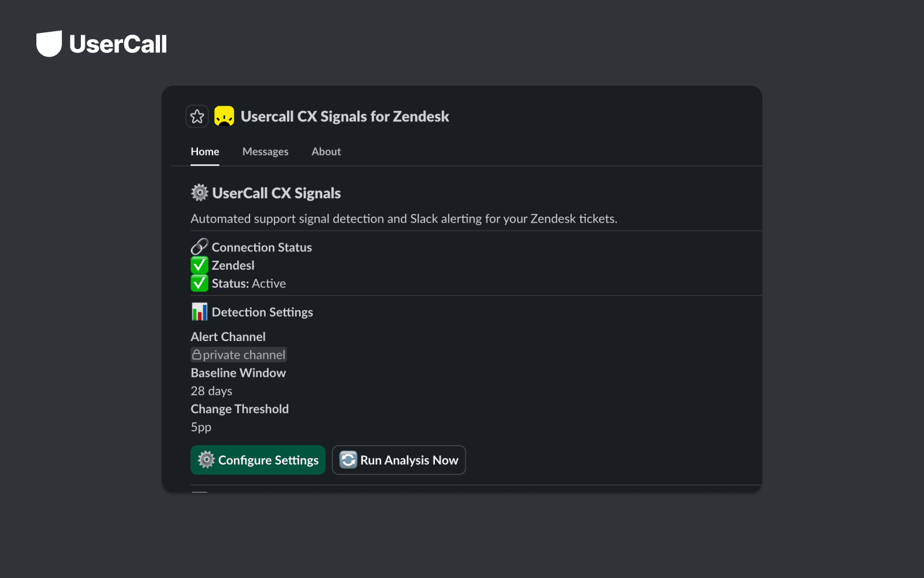924x578 pixels.
Task: Click the Change Threshold 5pp value
Action: point(201,427)
